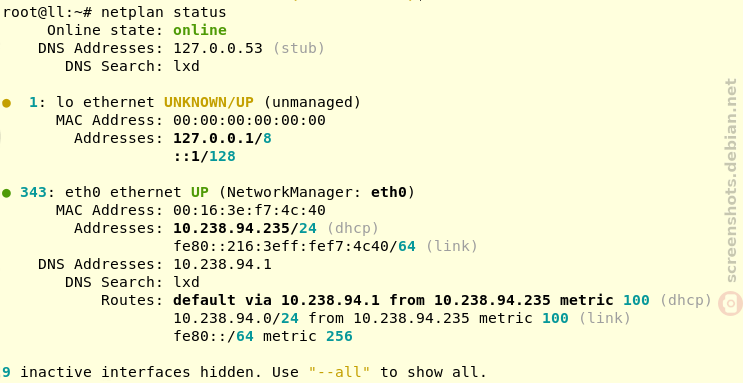Click the lo MAC address 00:00:00:00:00:00
The width and height of the screenshot is (743, 383).
coord(249,120)
